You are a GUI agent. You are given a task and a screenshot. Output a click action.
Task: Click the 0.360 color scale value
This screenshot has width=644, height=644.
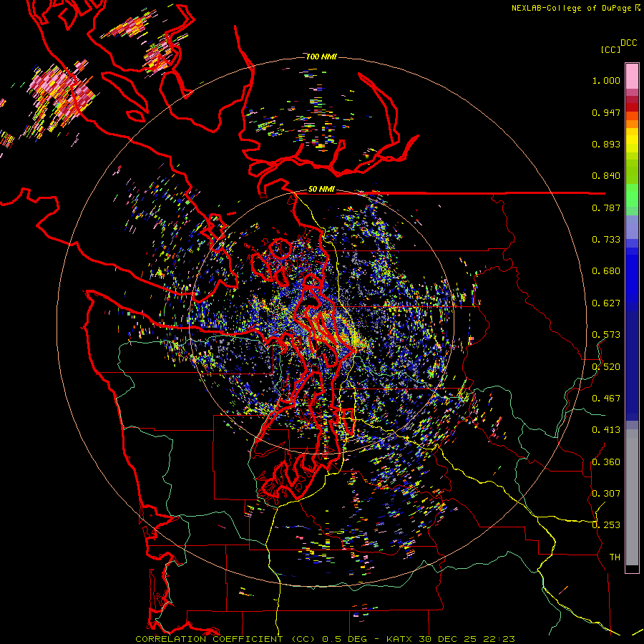606,462
